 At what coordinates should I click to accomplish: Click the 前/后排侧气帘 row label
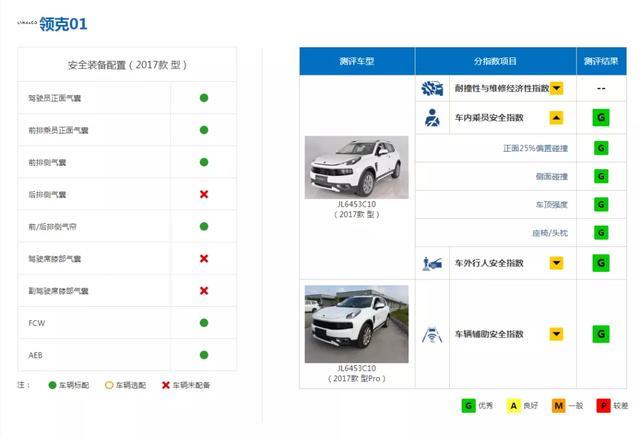coord(52,226)
